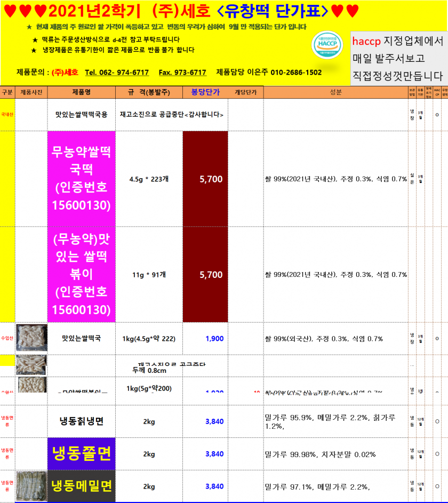Viewport: 448px width, 503px height.
Task: Expand the 봉당단가 column header
Action: (206, 92)
